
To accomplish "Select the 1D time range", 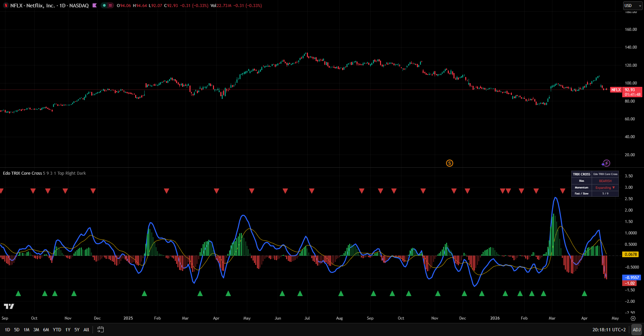I will point(7,330).
